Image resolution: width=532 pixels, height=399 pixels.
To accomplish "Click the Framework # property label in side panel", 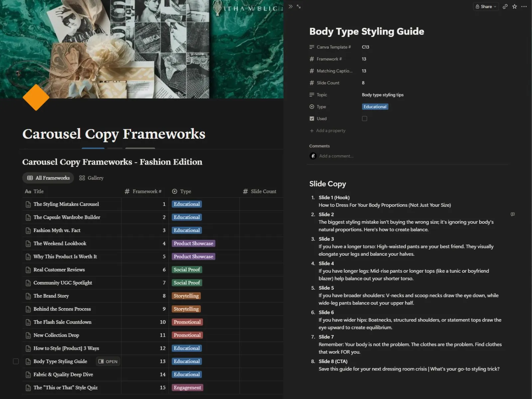I will pyautogui.click(x=329, y=59).
